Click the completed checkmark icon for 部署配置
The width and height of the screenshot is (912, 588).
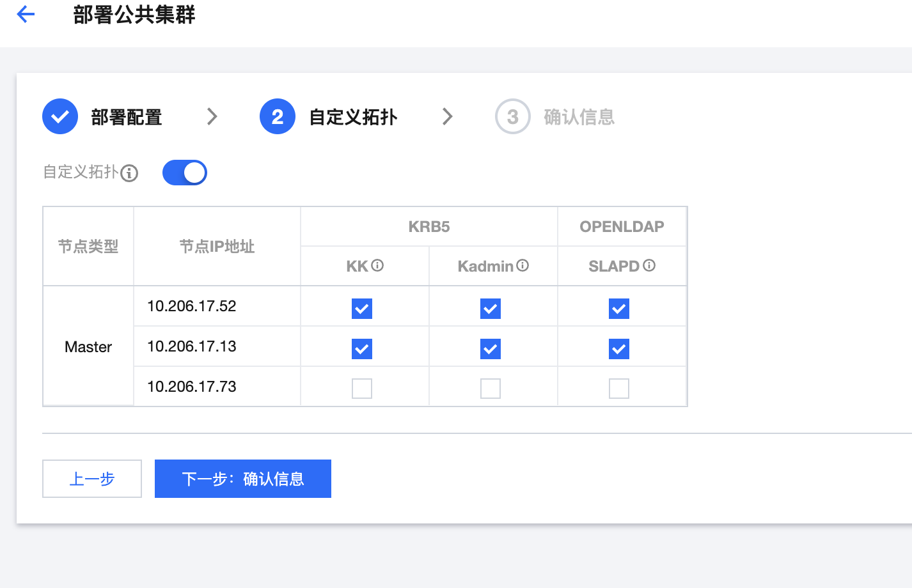click(60, 117)
